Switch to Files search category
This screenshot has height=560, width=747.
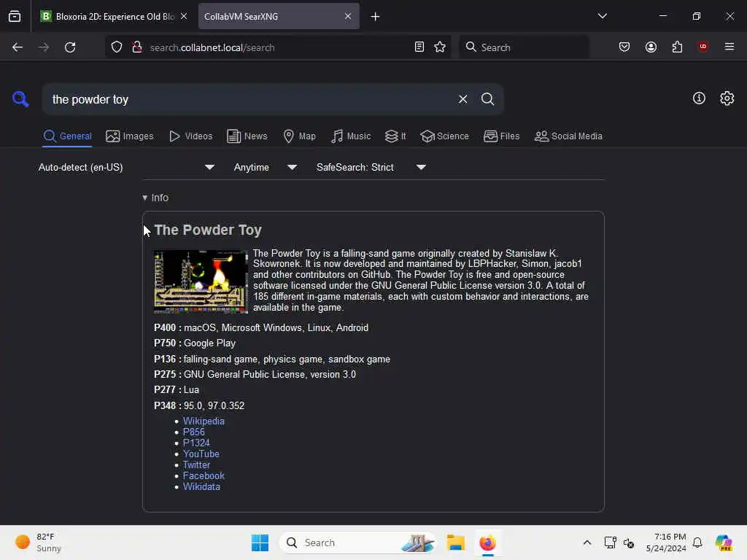click(x=501, y=136)
